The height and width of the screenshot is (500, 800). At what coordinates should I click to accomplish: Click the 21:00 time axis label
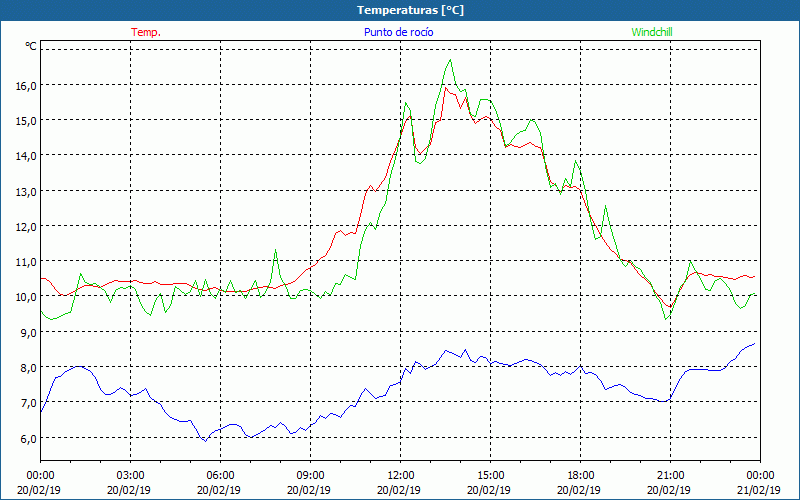(670, 476)
